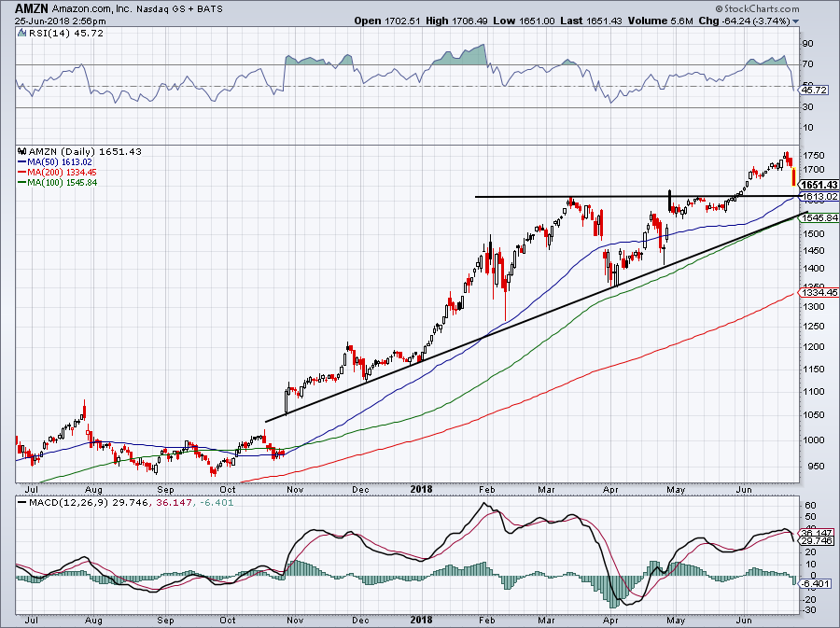Click the red 1334.45 tag on right axis
Image resolution: width=840 pixels, height=628 pixels.
point(819,292)
